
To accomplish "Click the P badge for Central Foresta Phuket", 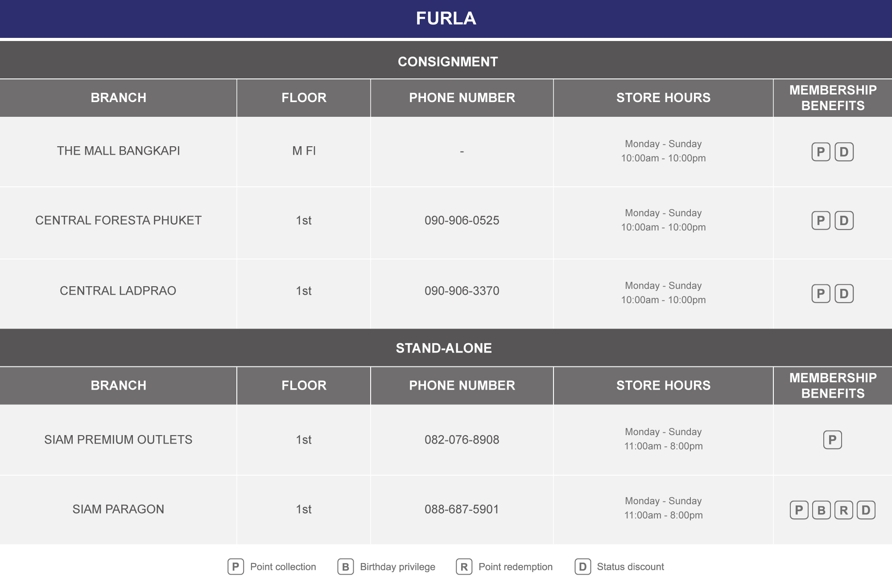I will point(821,221).
